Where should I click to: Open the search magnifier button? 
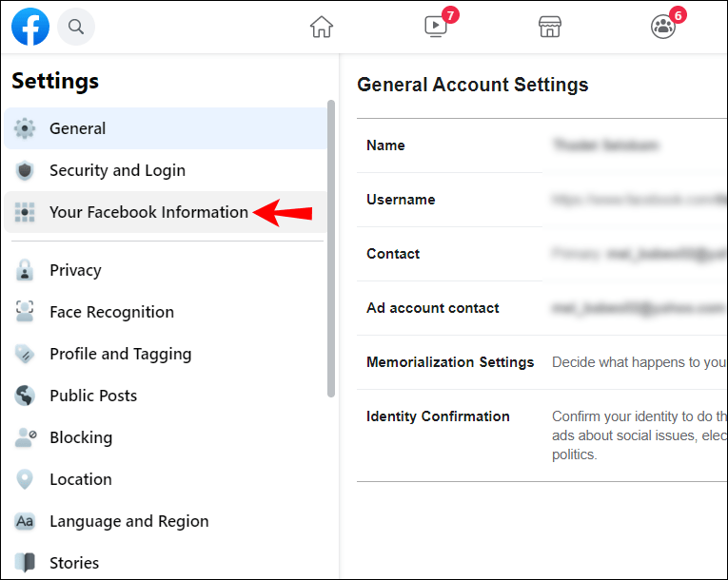point(76,27)
